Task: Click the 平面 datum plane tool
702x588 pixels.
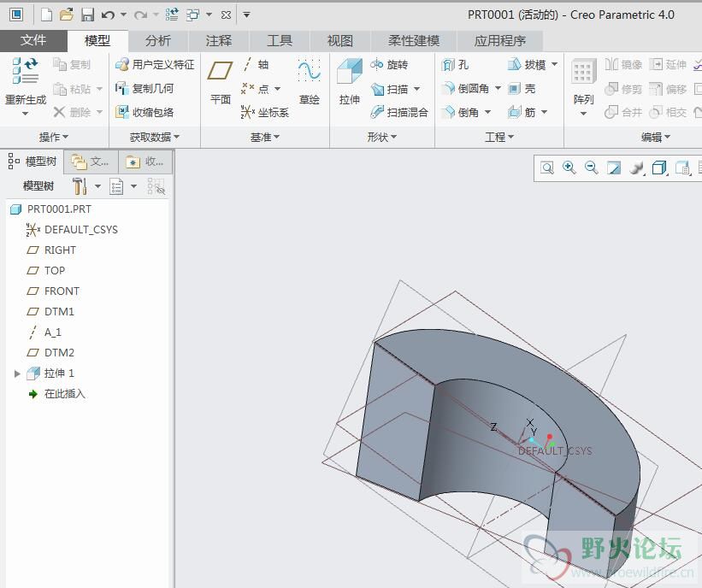Action: pos(221,82)
